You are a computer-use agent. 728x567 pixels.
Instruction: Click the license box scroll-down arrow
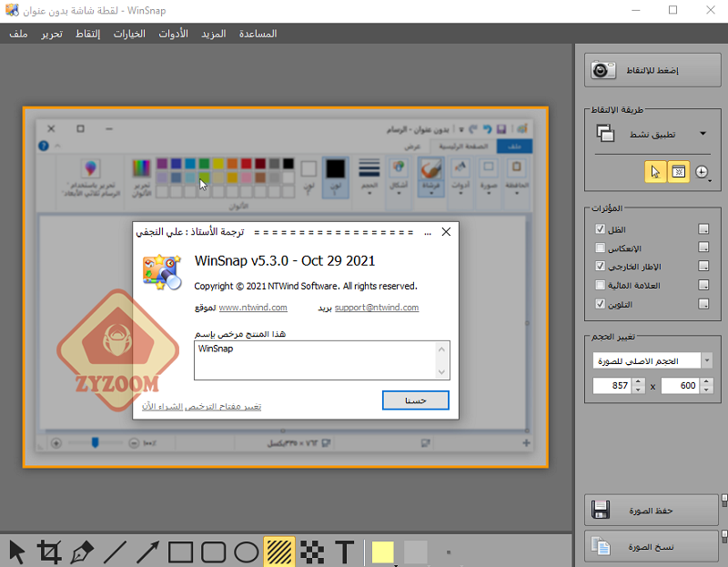click(441, 372)
